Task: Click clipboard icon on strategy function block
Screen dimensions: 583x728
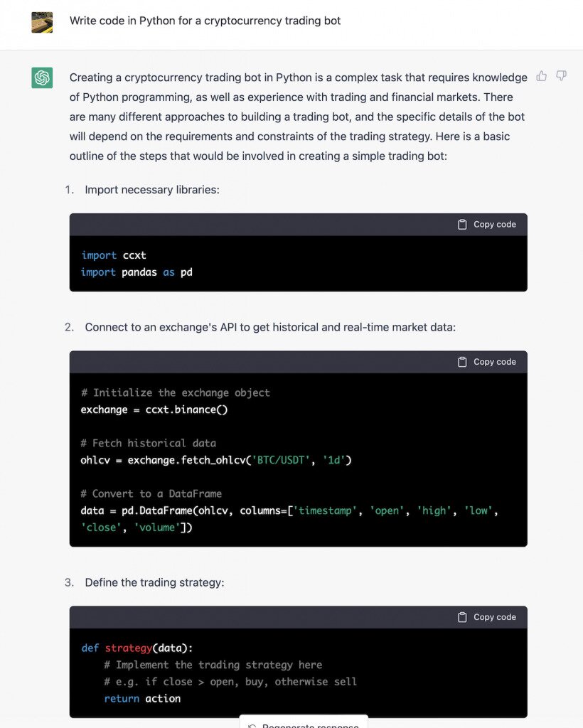Action: [463, 617]
